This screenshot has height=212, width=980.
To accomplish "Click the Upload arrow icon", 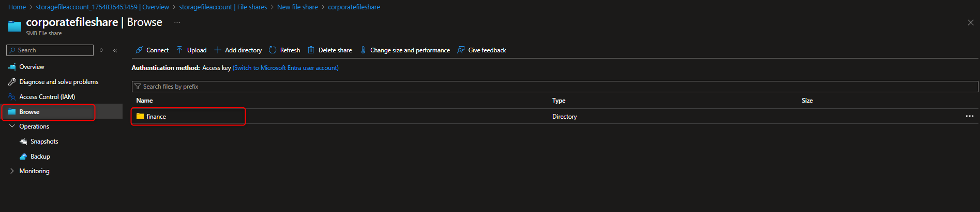I will (179, 50).
